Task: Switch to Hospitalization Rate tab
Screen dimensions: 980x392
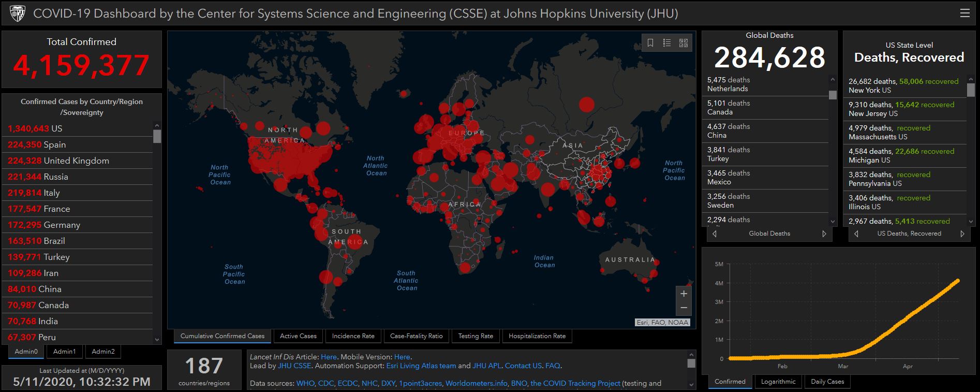Action: [537, 336]
